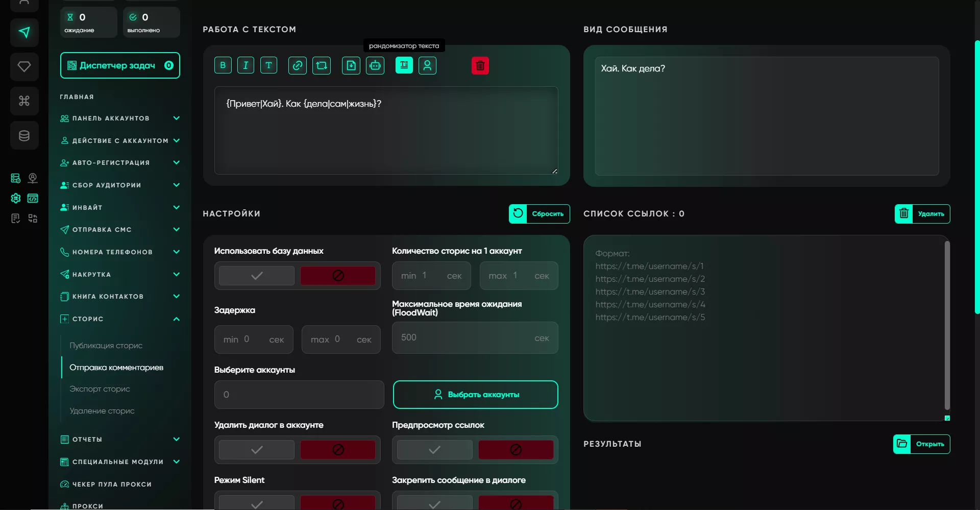Click the file download icon in text toolbar

point(351,65)
